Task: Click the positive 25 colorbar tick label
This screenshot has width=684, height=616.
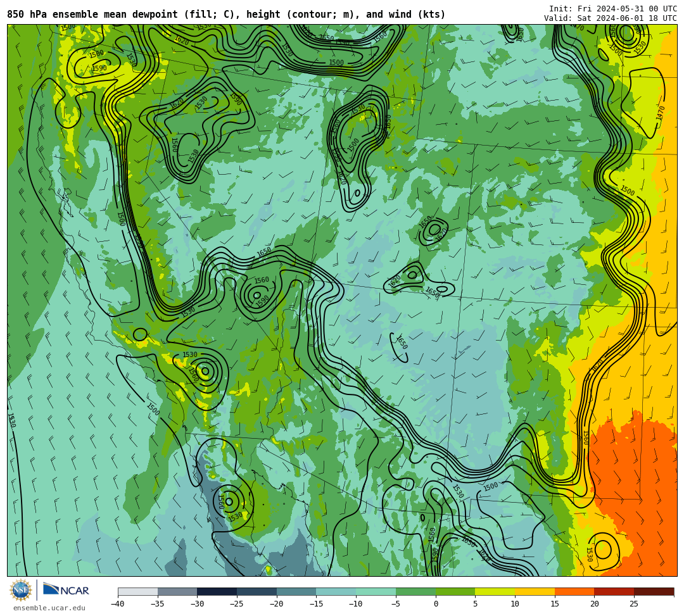Action: pyautogui.click(x=634, y=604)
